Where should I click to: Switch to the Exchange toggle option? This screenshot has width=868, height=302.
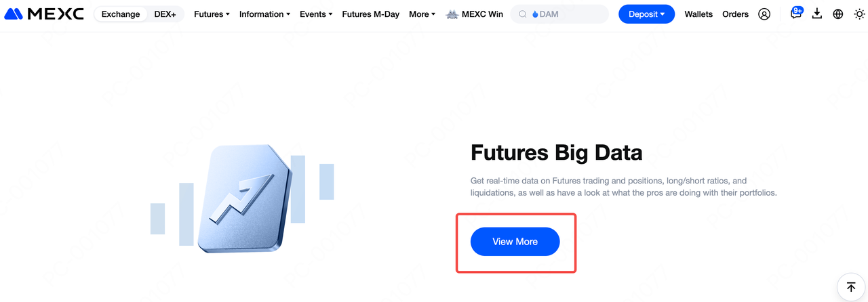(121, 14)
